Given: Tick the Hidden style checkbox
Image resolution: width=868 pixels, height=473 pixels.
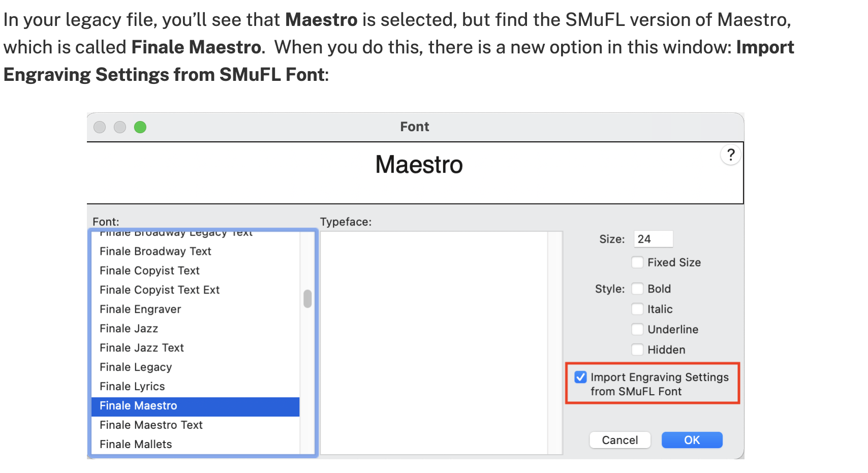Looking at the screenshot, I should (637, 350).
